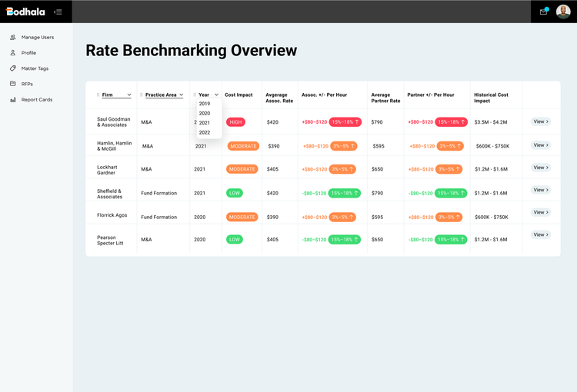The height and width of the screenshot is (392, 577).
Task: Click Hamlin row MODERATE badge
Action: click(243, 146)
